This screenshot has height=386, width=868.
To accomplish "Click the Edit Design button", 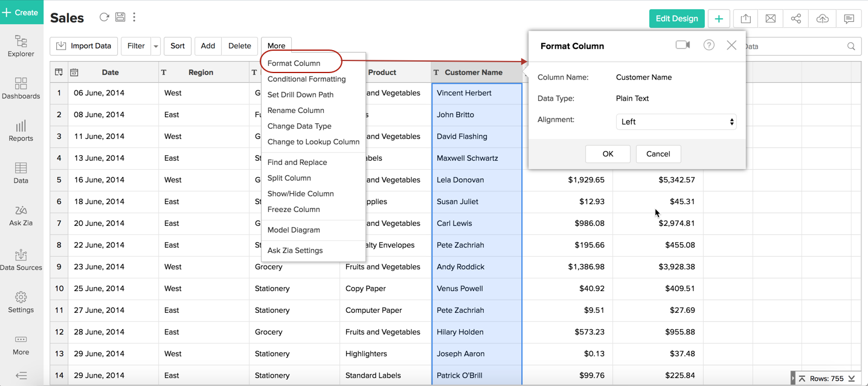I will tap(677, 19).
